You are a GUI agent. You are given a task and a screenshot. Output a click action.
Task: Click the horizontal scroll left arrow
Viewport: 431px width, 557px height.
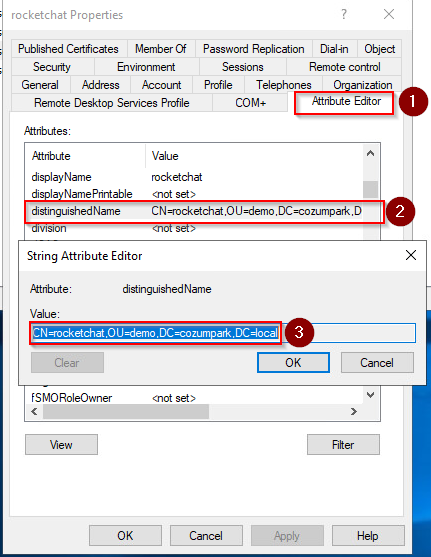pos(34,411)
